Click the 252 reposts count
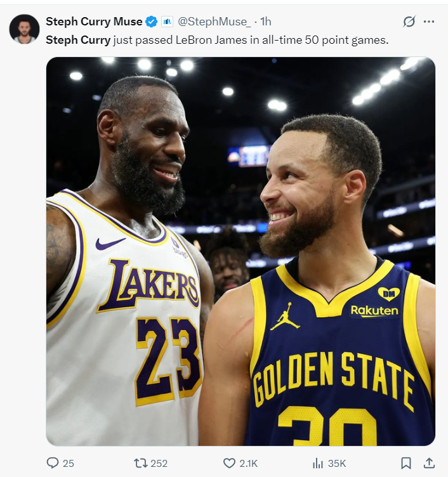 [x=159, y=463]
